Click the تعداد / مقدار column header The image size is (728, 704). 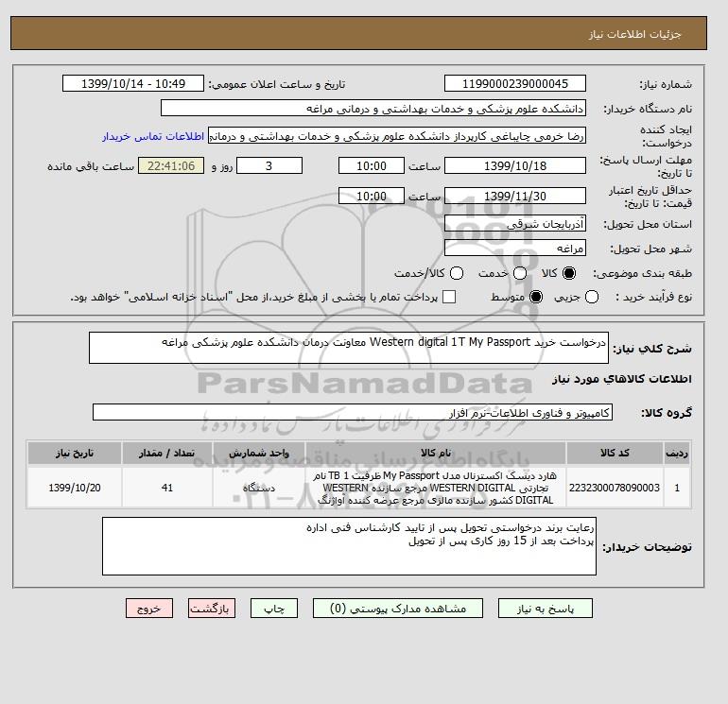167,453
